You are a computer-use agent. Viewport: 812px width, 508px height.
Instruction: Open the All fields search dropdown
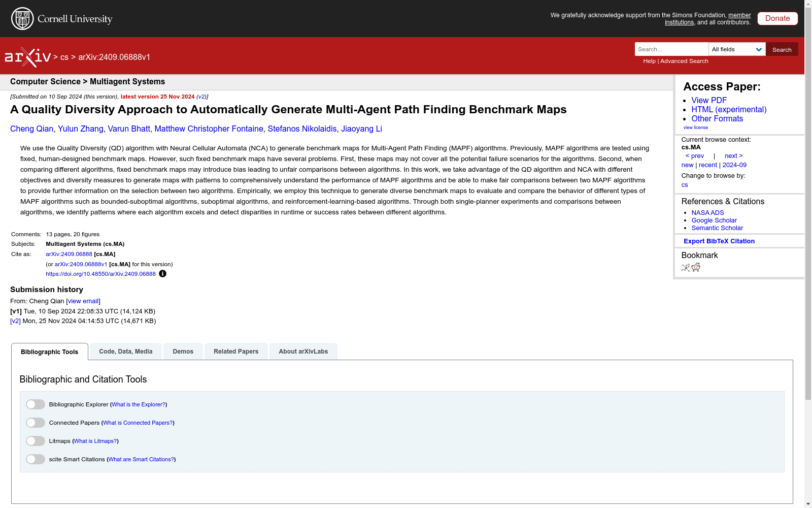point(737,49)
